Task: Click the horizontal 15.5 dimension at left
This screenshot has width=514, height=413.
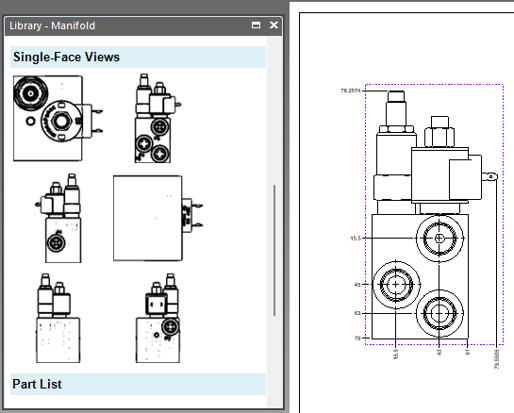Action: tap(356, 238)
